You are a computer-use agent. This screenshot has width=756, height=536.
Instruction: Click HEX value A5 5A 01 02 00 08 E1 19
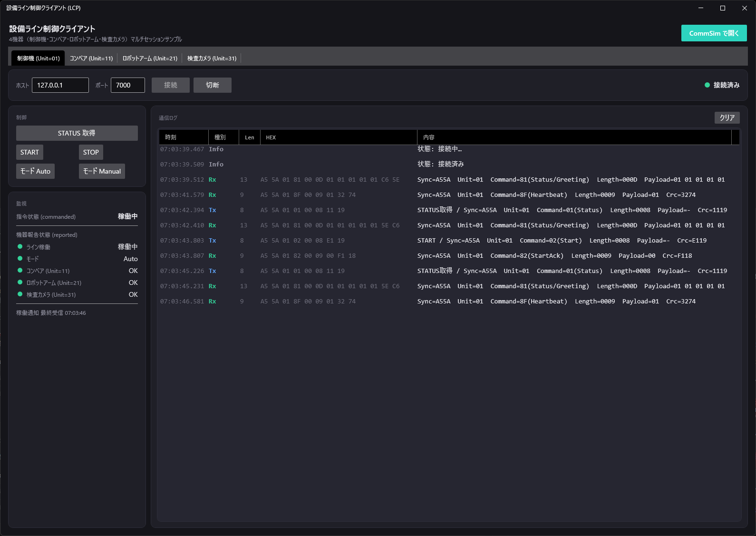click(x=302, y=241)
